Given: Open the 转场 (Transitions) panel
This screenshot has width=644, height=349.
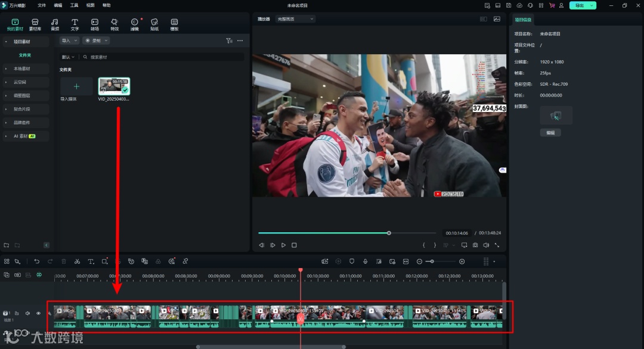Looking at the screenshot, I should pos(95,24).
